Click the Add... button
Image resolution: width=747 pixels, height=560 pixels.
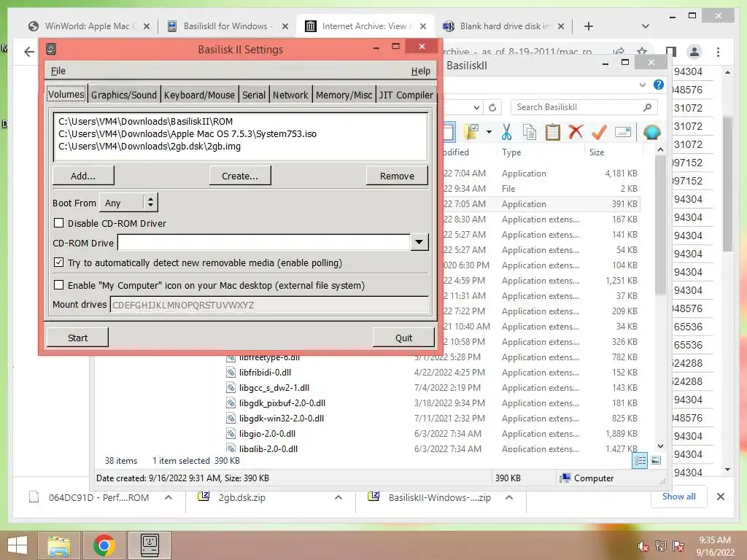click(83, 176)
